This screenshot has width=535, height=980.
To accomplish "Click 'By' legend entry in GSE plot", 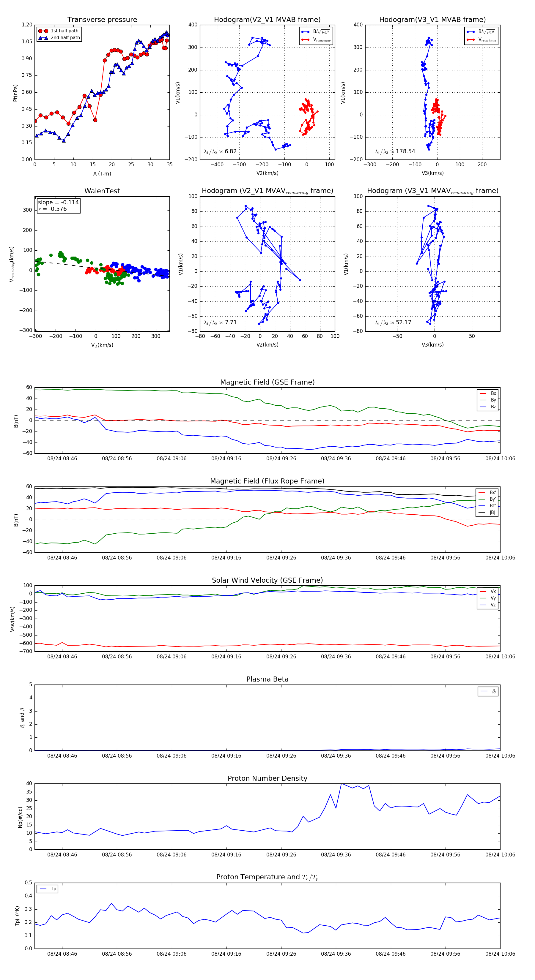I will pos(488,400).
